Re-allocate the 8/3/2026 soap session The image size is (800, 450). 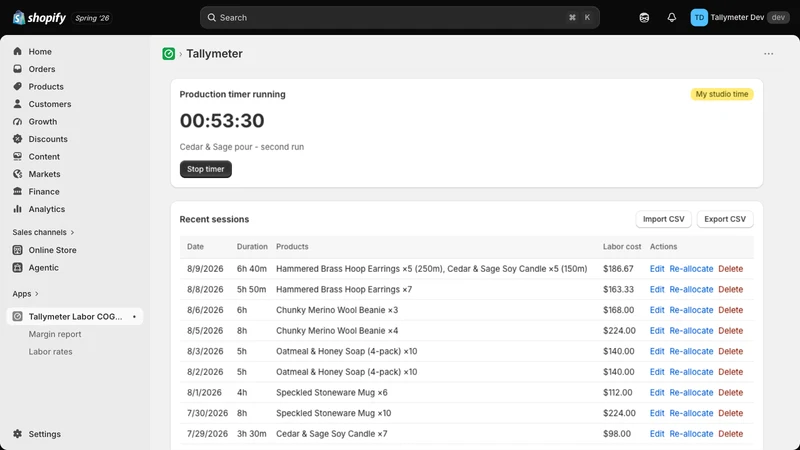(x=691, y=352)
